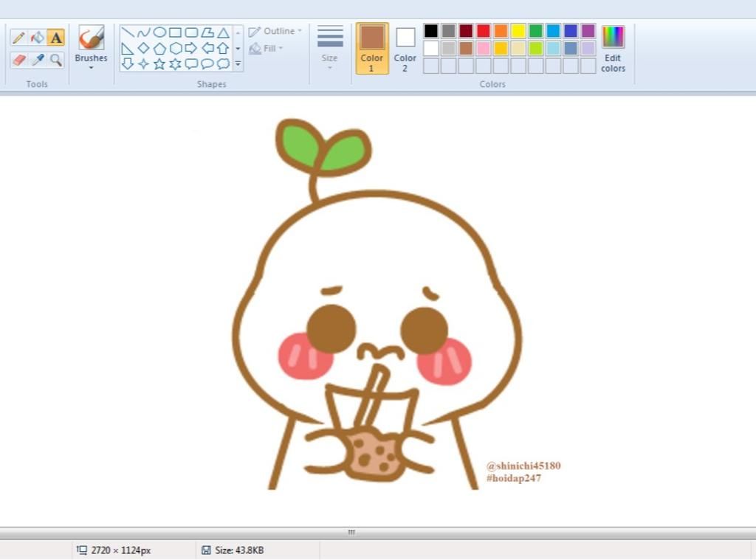Viewport: 756px width, 560px height.
Task: Open the shape Outline dropdown
Action: tap(275, 31)
